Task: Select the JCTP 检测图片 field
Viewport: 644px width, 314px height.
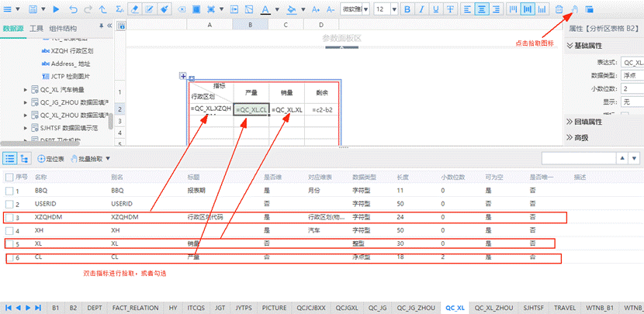Action: click(x=66, y=76)
